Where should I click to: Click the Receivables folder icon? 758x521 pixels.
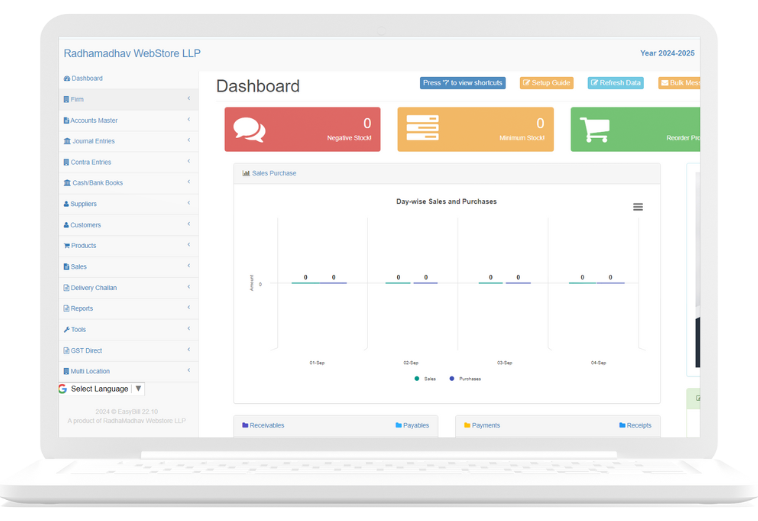coord(245,425)
